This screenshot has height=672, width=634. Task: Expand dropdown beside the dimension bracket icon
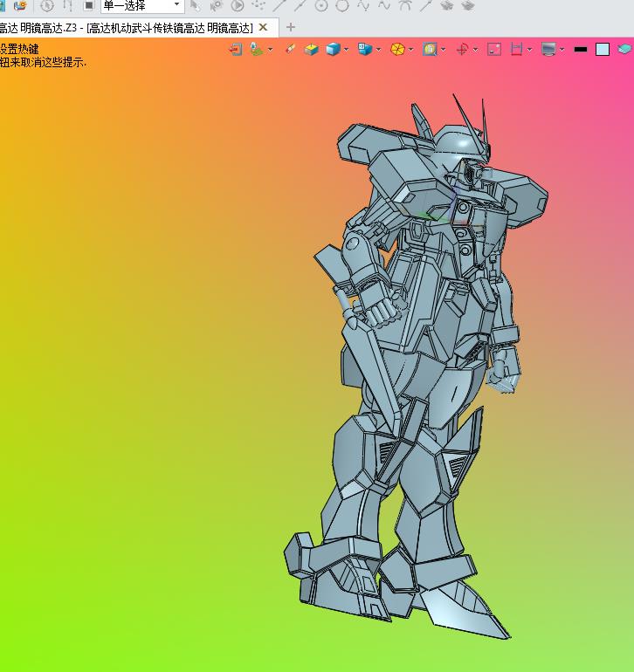pyautogui.click(x=530, y=50)
